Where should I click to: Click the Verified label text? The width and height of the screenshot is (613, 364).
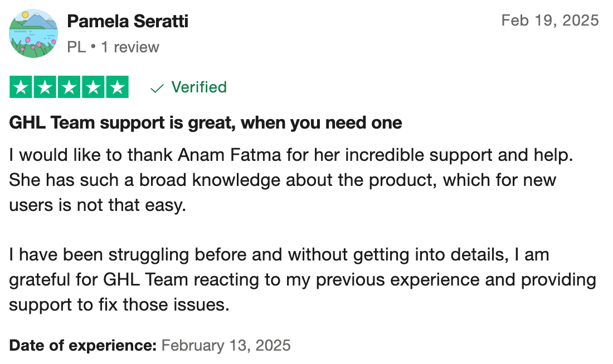click(x=199, y=87)
